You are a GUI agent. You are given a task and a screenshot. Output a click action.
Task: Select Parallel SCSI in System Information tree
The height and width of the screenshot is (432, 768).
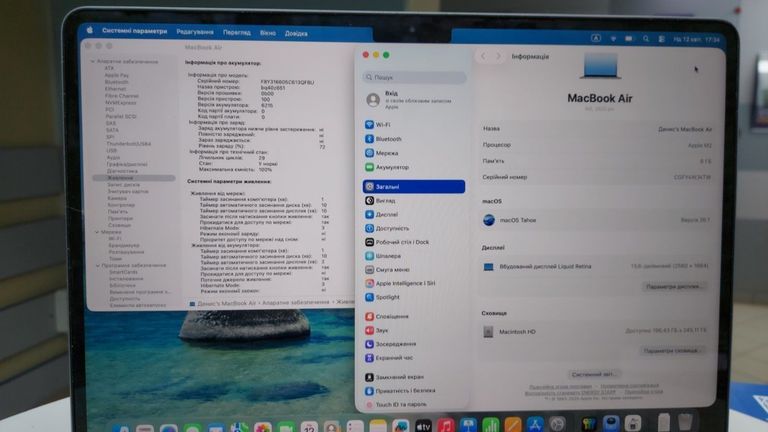coord(120,117)
